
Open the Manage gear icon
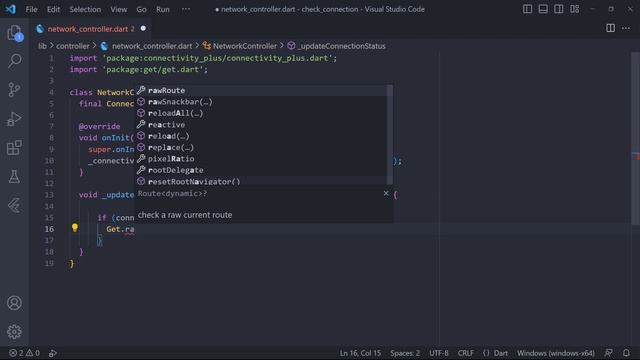pos(14,332)
